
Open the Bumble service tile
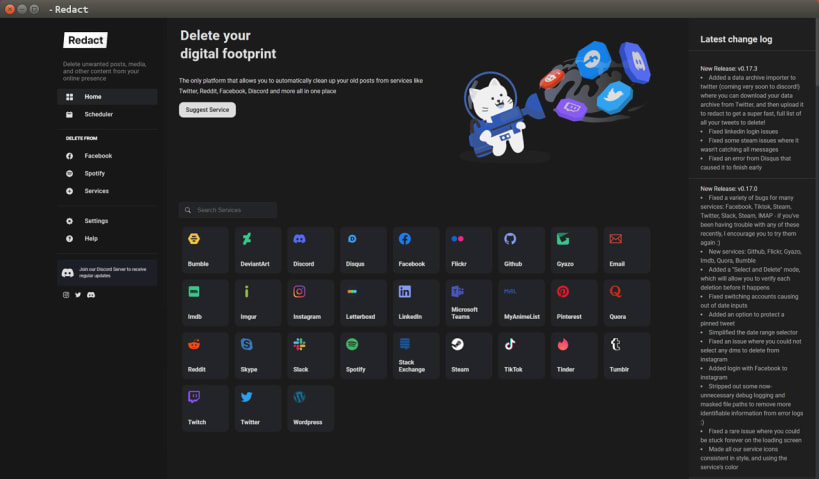pos(205,250)
